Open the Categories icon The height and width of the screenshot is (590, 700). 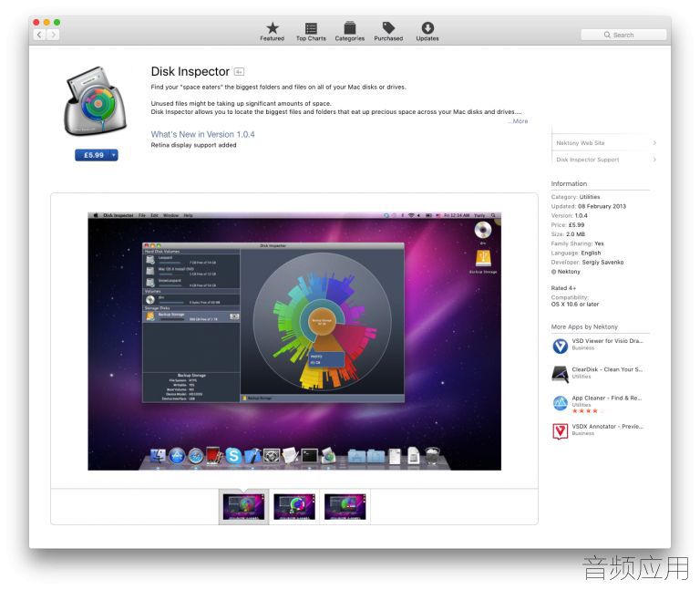[x=350, y=27]
